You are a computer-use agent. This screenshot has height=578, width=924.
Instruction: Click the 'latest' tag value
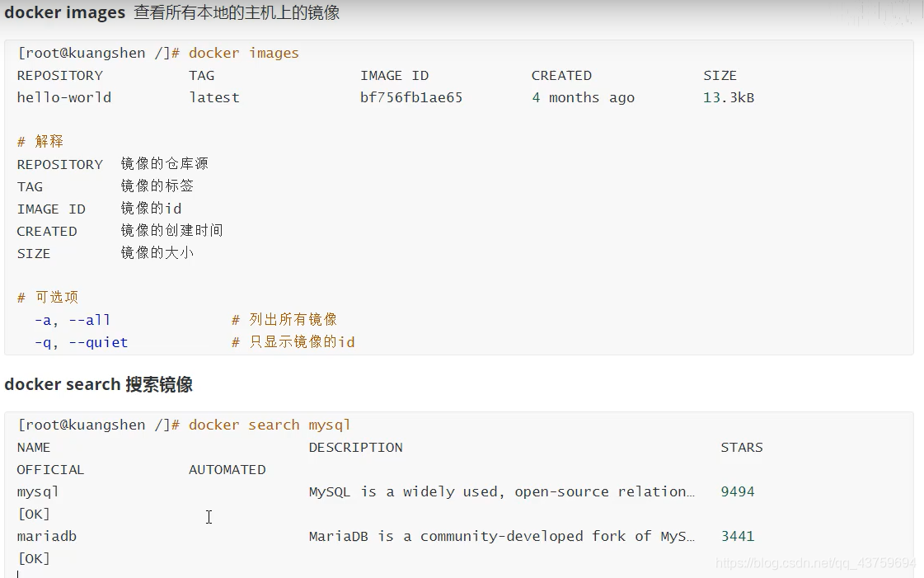(x=214, y=97)
